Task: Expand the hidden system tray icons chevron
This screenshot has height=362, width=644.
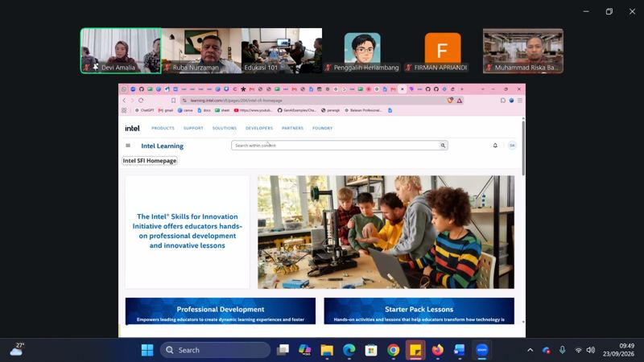Action: click(x=530, y=350)
